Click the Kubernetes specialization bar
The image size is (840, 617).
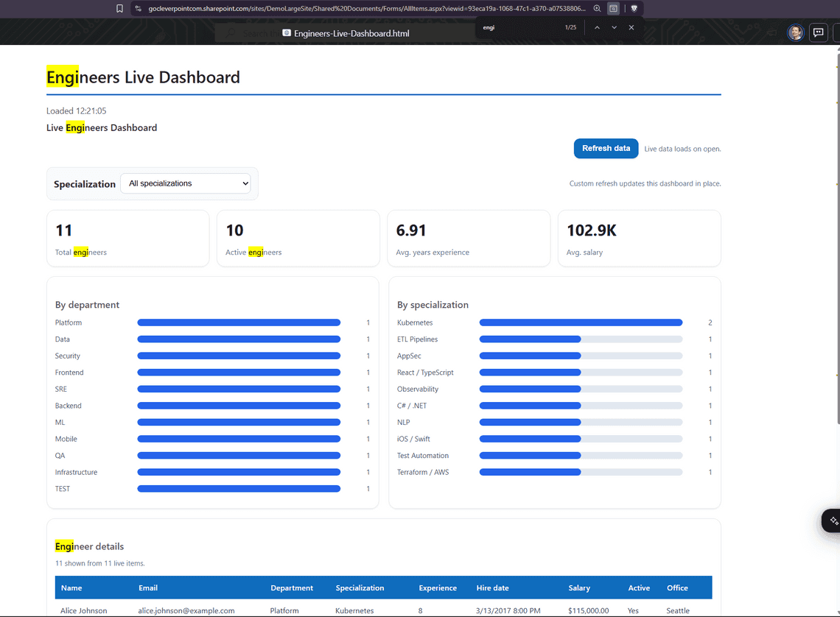click(581, 322)
